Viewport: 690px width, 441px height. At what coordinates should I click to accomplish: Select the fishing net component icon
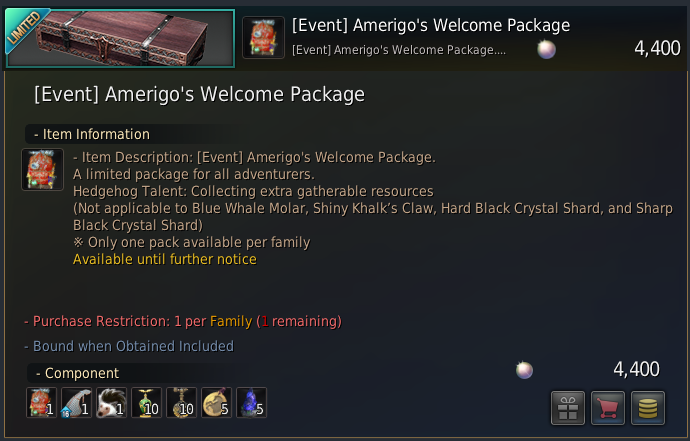click(77, 402)
